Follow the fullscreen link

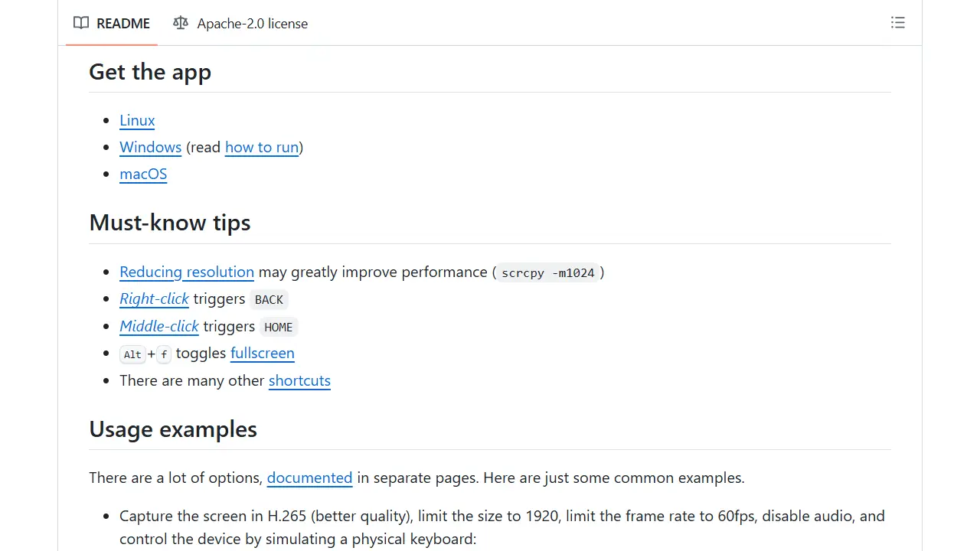pos(263,353)
